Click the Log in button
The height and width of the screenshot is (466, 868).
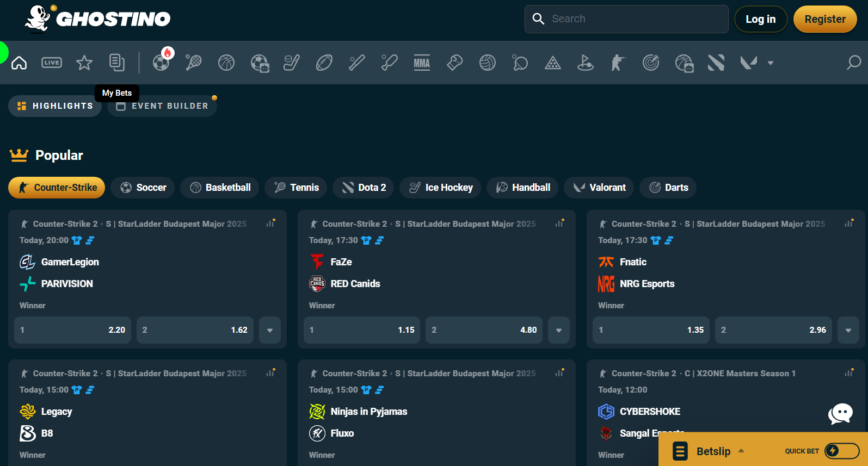761,19
